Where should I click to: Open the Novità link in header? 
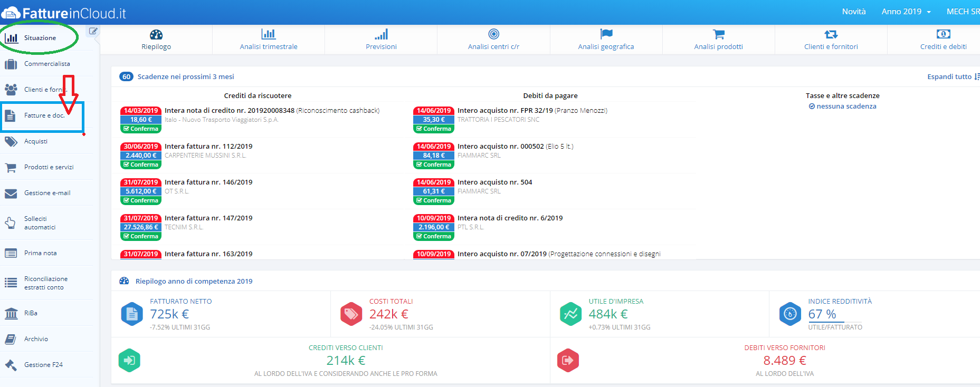pos(853,12)
